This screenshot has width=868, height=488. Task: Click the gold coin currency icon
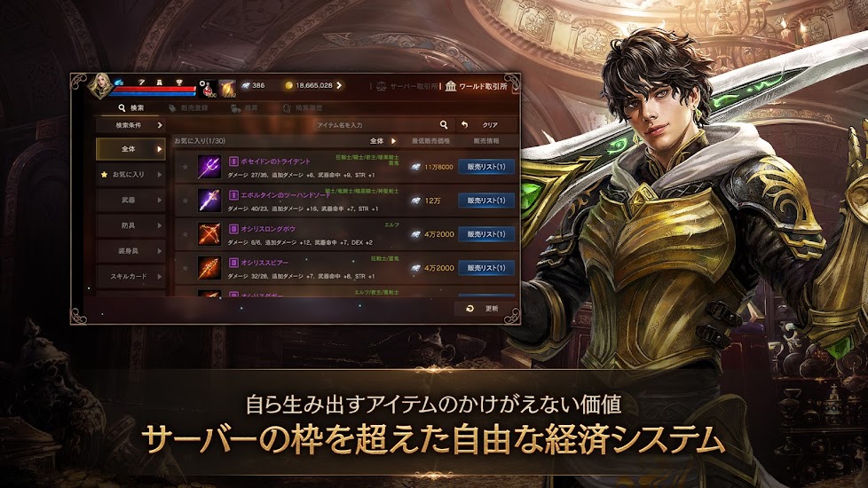click(288, 86)
